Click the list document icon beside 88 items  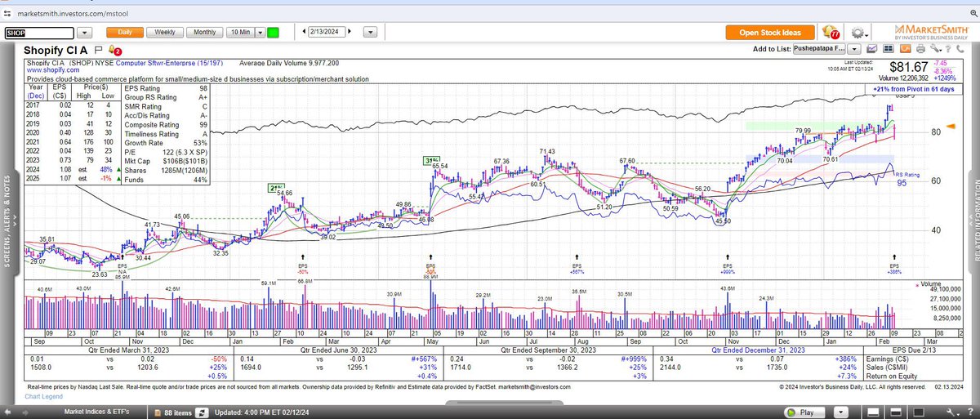click(157, 412)
